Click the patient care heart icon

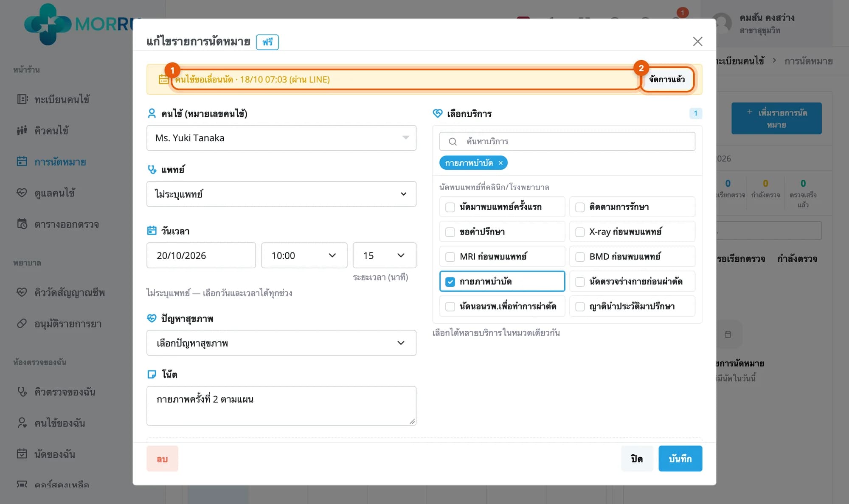click(22, 193)
